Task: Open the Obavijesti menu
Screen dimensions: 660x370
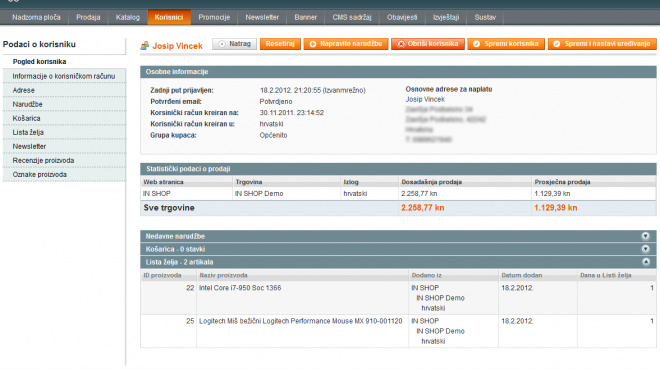Action: 402,17
